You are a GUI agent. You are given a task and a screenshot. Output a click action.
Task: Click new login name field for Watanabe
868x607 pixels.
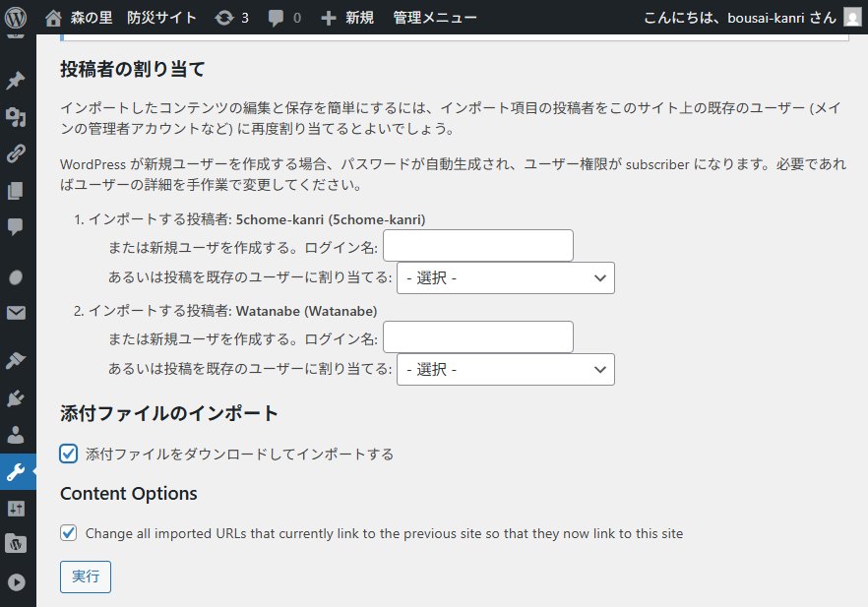tap(477, 337)
